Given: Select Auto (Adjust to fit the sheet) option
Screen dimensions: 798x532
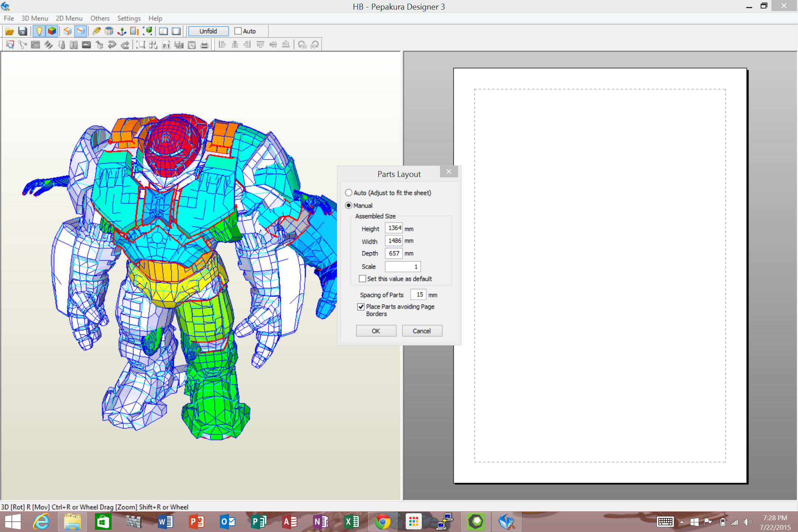Looking at the screenshot, I should coord(348,193).
